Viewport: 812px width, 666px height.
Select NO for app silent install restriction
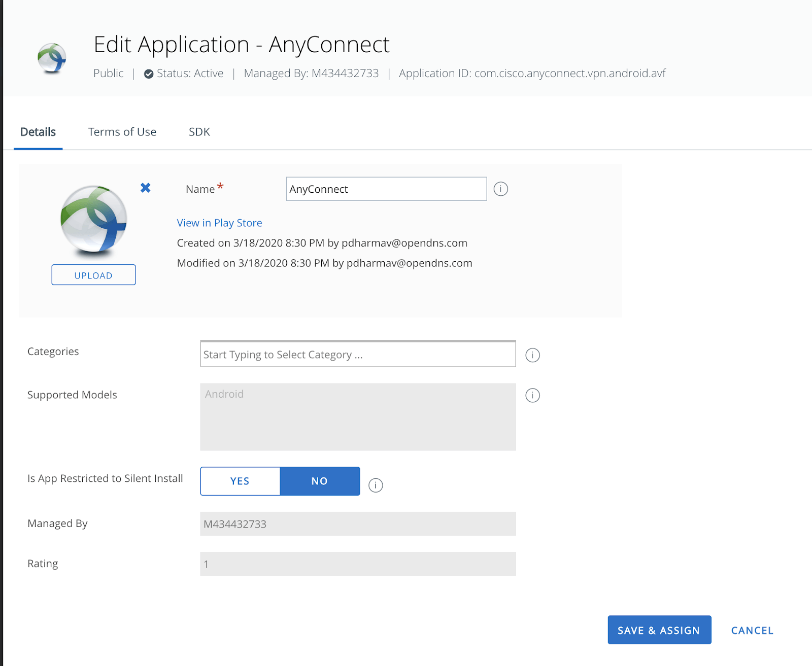[x=319, y=481]
